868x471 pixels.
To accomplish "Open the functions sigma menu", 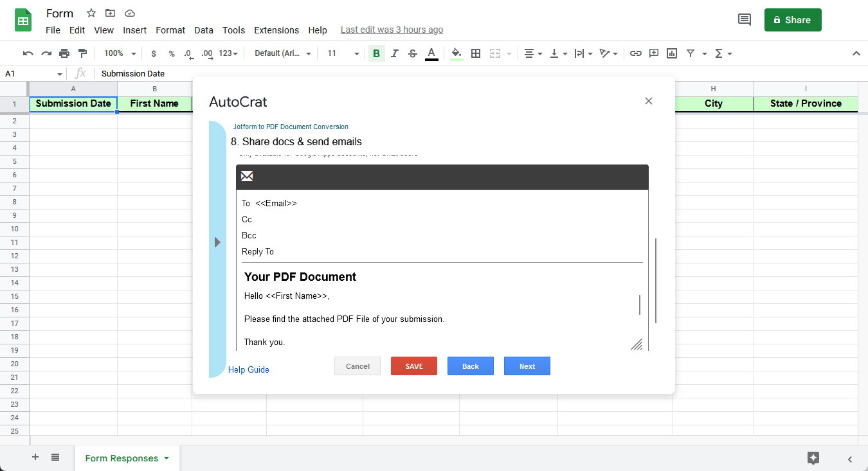I will (x=723, y=53).
